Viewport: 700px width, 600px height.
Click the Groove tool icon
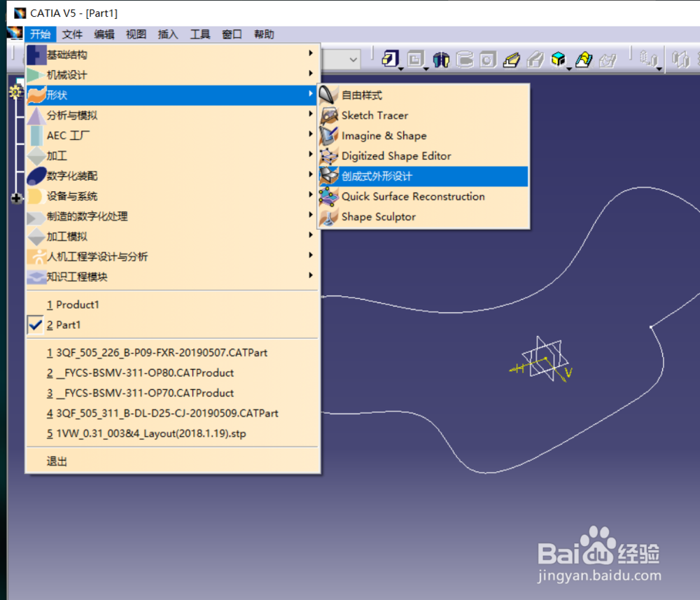click(x=465, y=60)
